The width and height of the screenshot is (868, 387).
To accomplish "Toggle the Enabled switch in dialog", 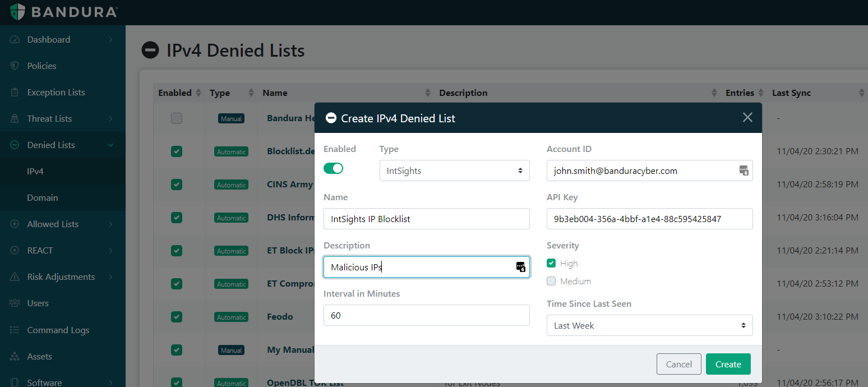I will pos(334,168).
